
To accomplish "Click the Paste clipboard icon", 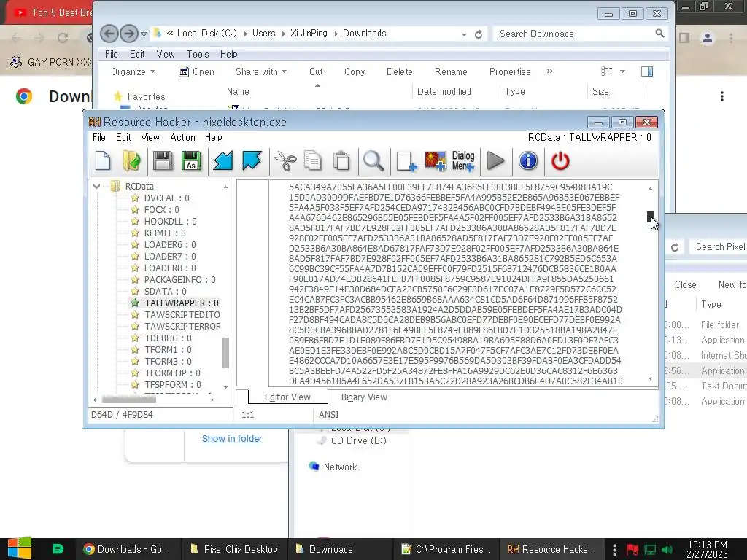I will click(341, 161).
